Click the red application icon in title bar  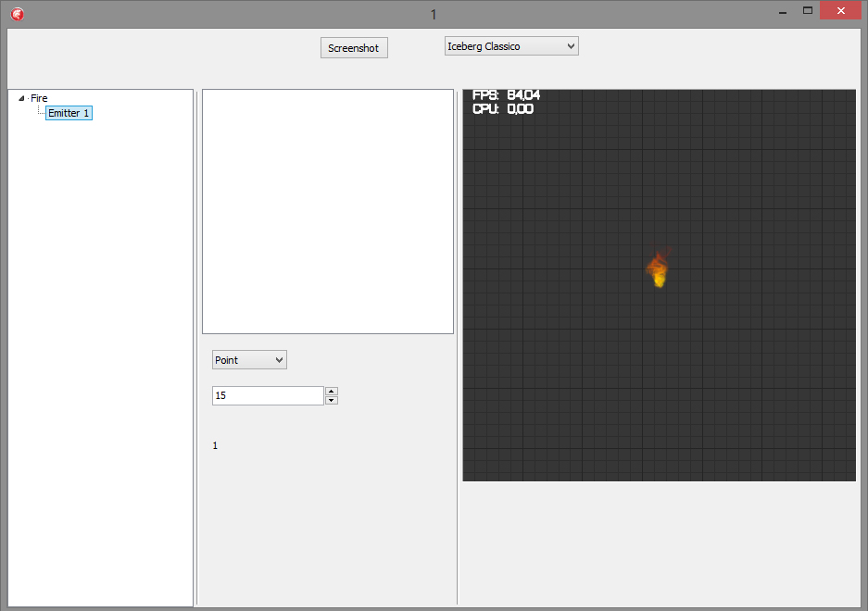18,14
